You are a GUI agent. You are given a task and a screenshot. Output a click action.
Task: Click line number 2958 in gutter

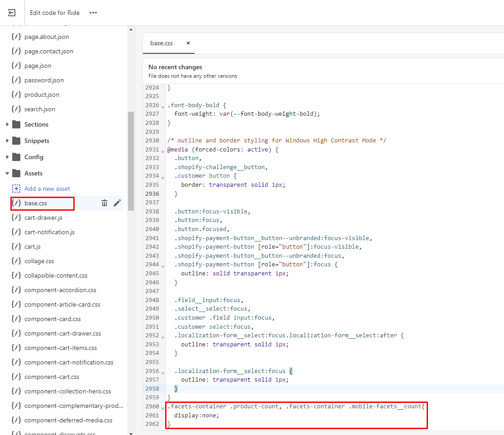coord(152,388)
